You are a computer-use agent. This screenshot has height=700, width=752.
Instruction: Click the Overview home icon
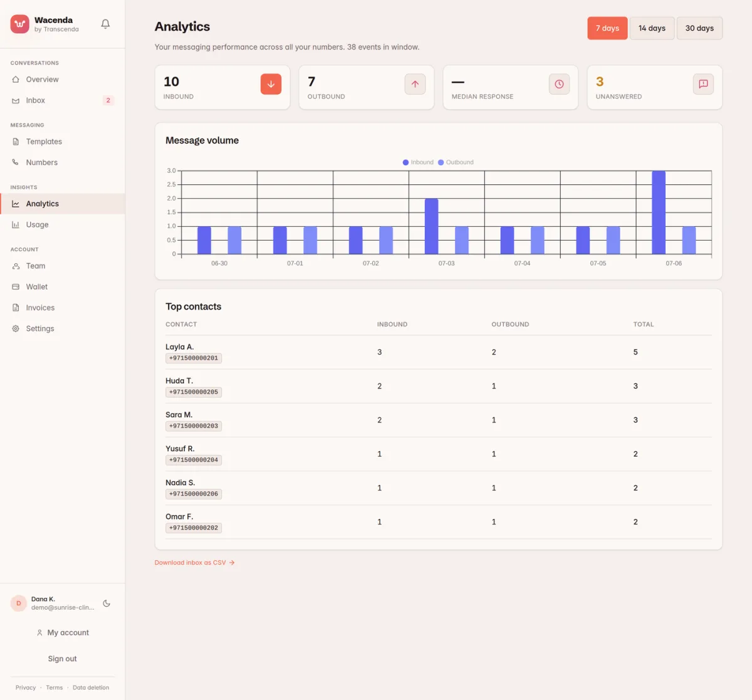pyautogui.click(x=16, y=80)
